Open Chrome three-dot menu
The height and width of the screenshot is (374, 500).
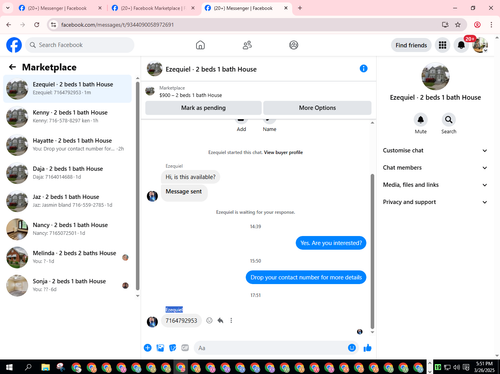(491, 25)
